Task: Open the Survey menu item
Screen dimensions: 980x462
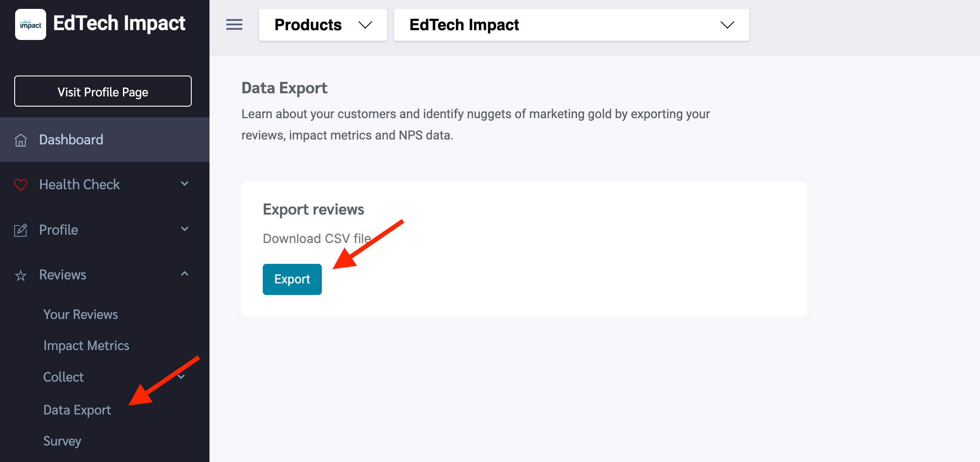Action: [x=62, y=441]
